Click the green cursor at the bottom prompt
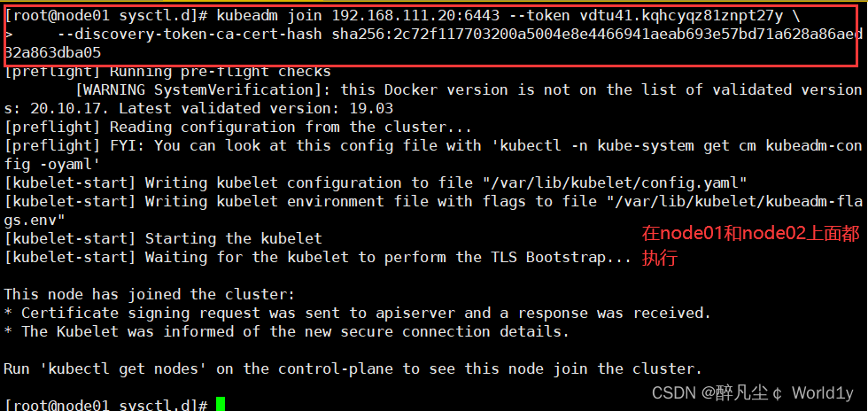This screenshot has width=868, height=411. tap(221, 404)
